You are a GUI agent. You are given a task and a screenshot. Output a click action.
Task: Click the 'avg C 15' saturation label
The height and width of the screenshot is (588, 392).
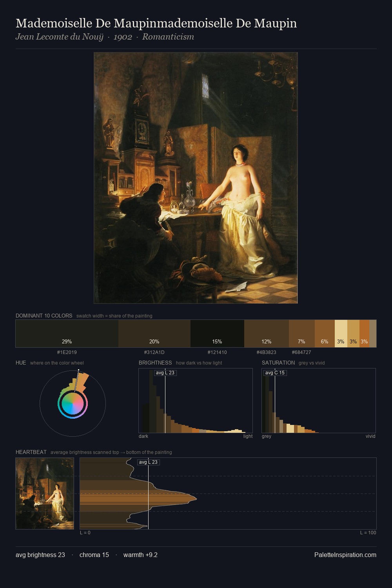click(x=275, y=373)
